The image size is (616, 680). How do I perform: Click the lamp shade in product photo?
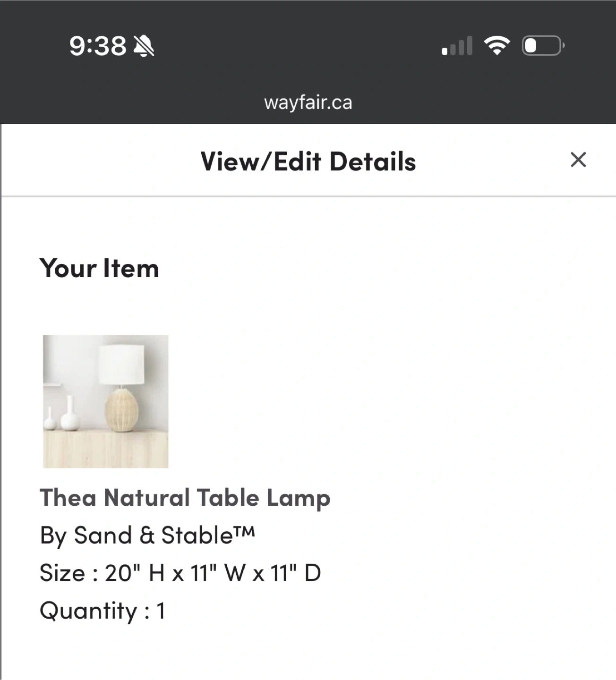click(121, 363)
